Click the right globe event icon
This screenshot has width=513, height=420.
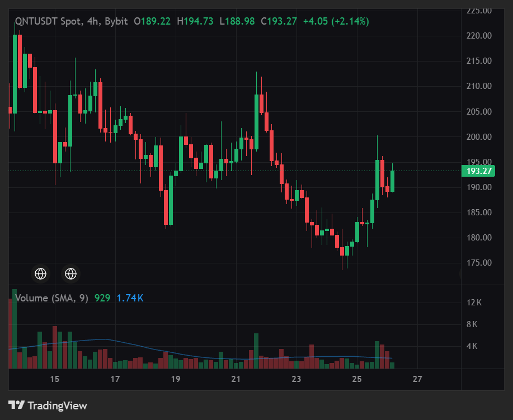[70, 273]
